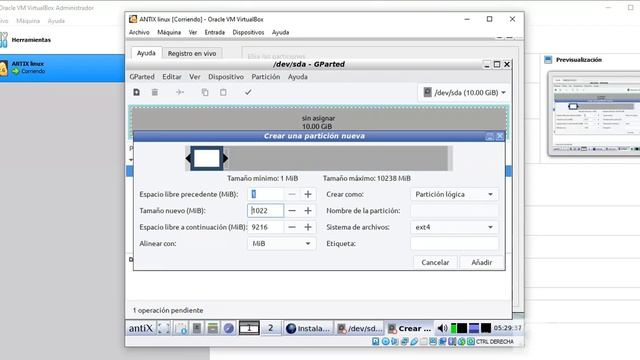Close the Crear una partición nueva dialog
This screenshot has width=640, height=360.
pos(500,136)
